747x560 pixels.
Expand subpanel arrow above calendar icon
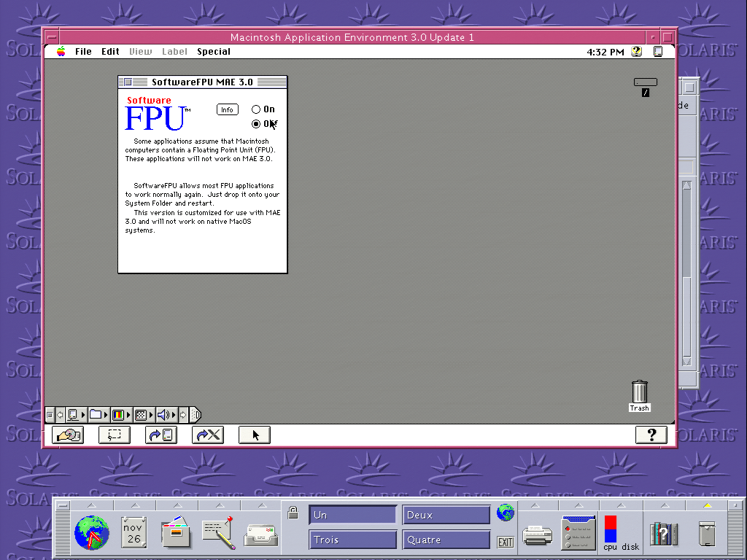click(x=135, y=505)
